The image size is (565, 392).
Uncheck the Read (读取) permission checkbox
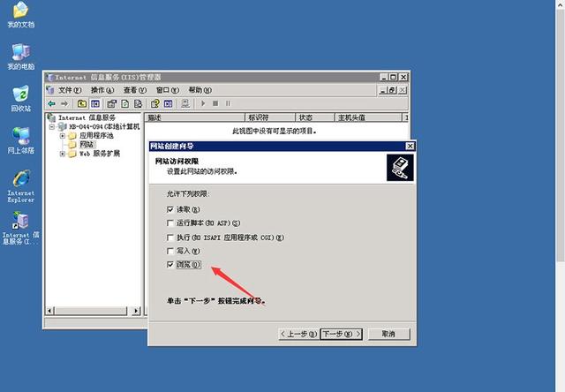click(x=170, y=209)
